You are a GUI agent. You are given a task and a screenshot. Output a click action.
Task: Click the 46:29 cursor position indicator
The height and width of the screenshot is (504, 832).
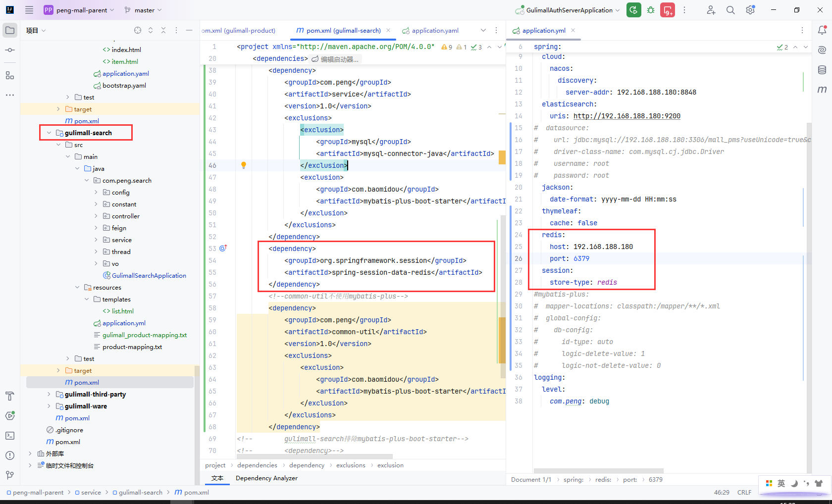[x=722, y=493]
